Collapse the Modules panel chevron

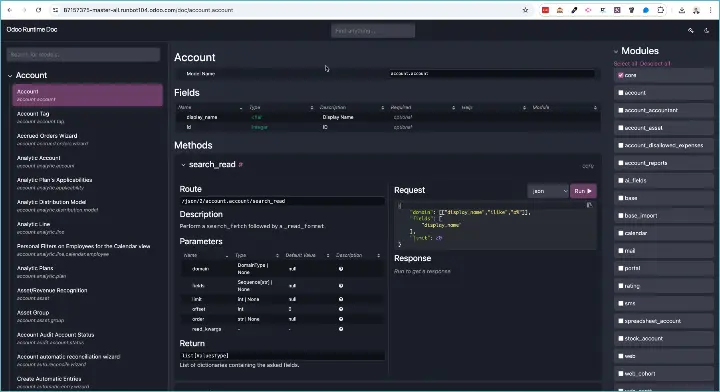[x=616, y=51]
